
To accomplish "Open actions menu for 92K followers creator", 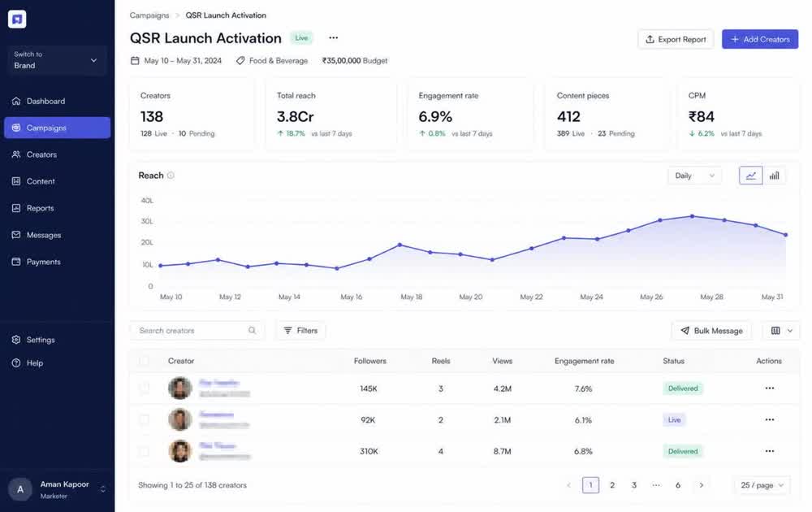I will (x=770, y=419).
